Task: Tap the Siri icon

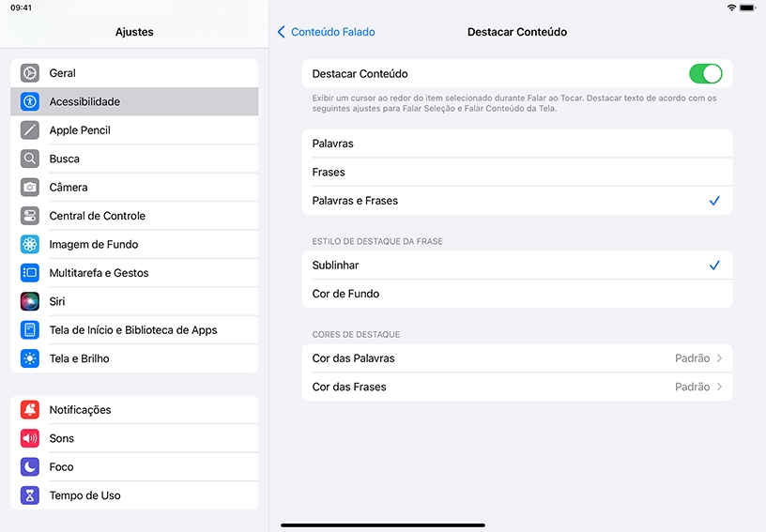Action: point(30,301)
